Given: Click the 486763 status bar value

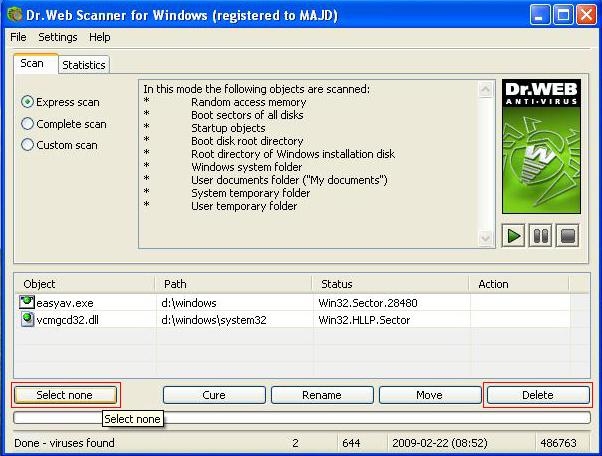Looking at the screenshot, I should click(x=558, y=443).
